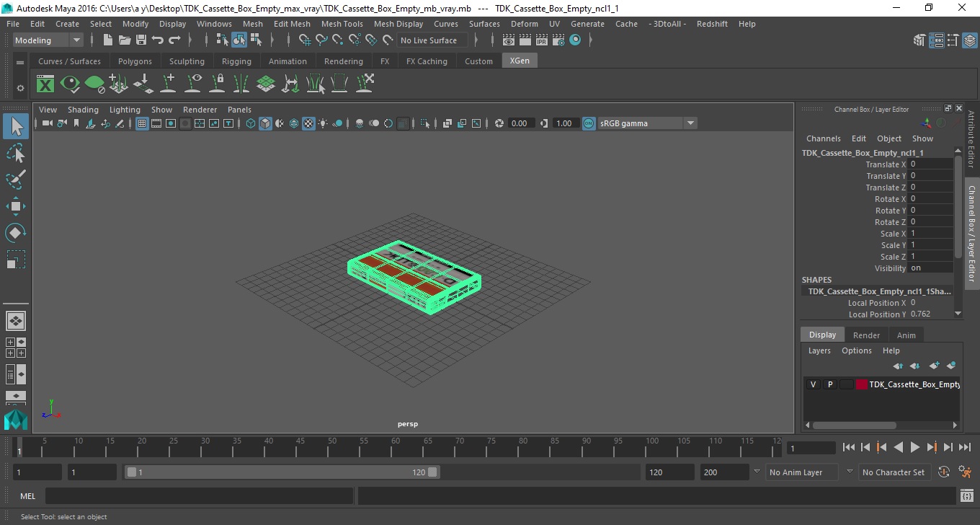Open the Render tab in Layer Editor

coord(866,335)
